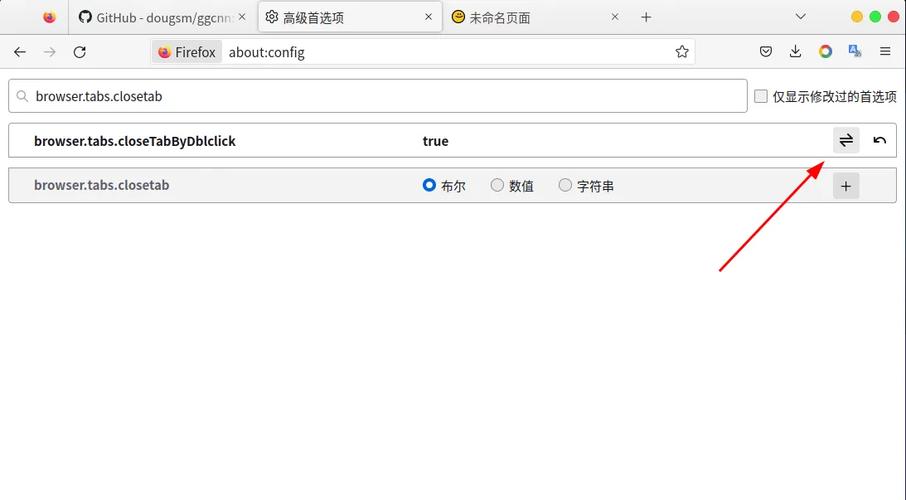Go forward to the next page
This screenshot has height=500, width=906.
[x=50, y=52]
